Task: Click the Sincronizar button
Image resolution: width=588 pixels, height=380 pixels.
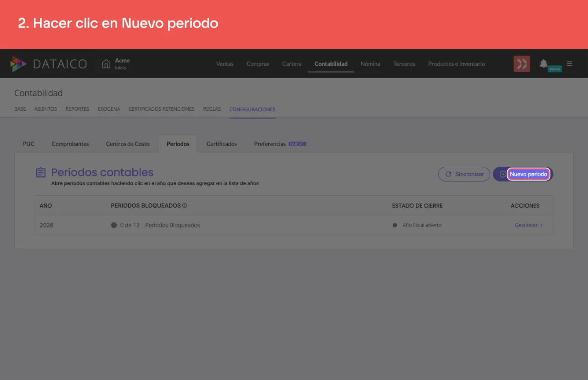Action: (x=464, y=174)
